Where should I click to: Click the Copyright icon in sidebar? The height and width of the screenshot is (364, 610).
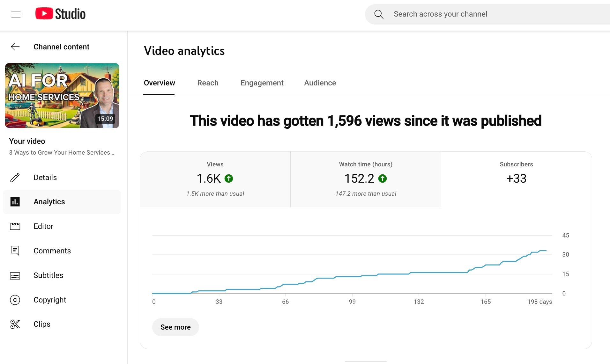coord(15,300)
